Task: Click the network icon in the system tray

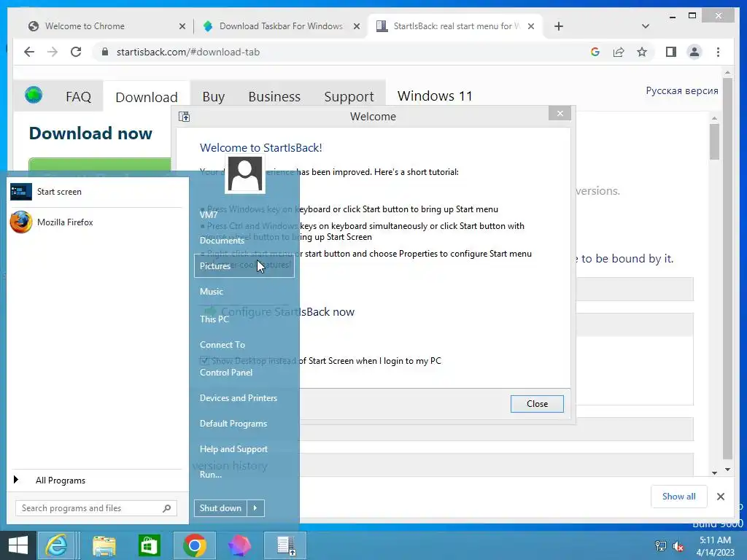Action: coord(661,546)
